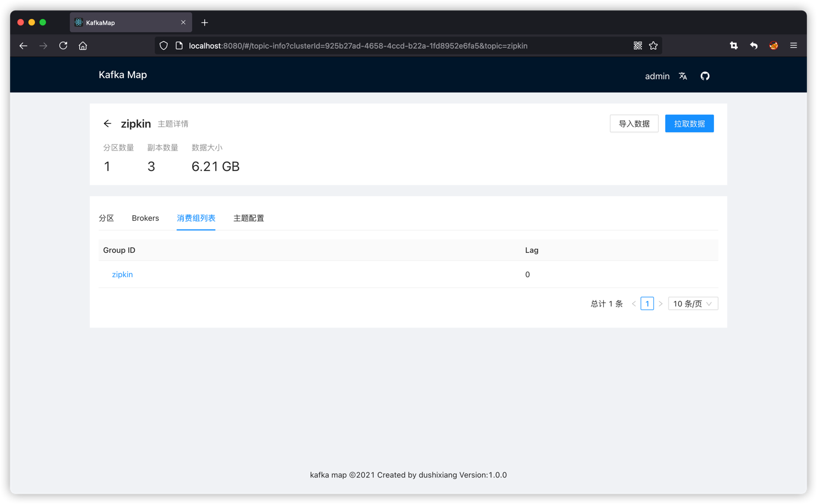Open the QR code icon in address bar
The height and width of the screenshot is (504, 817).
pos(638,46)
